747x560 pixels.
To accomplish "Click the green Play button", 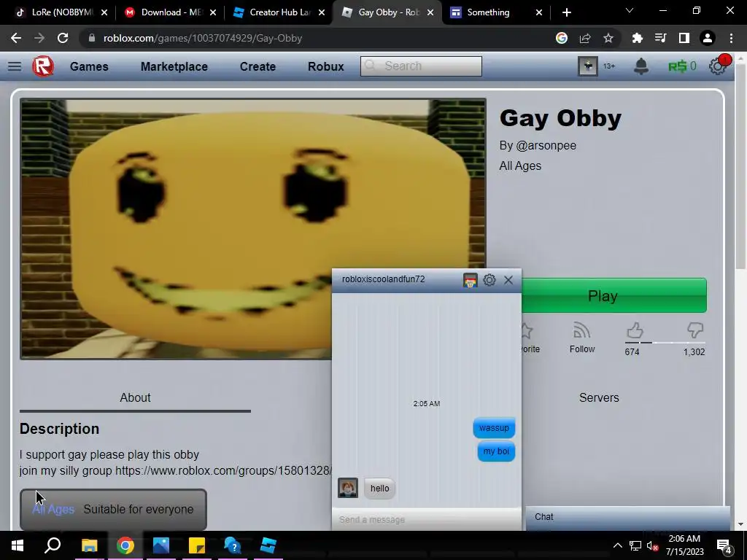I will [614, 296].
